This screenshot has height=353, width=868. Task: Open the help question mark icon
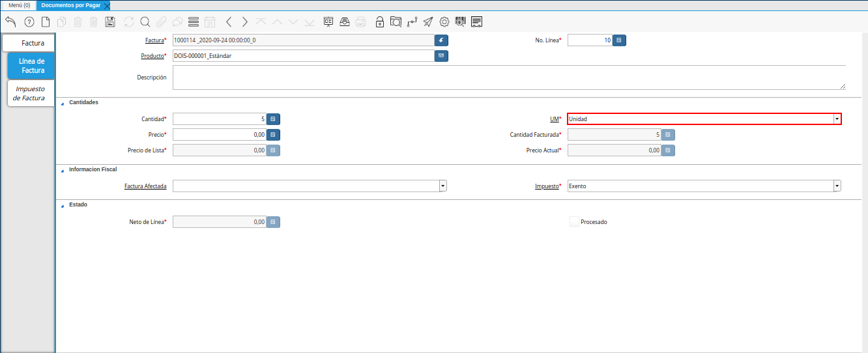coord(29,21)
